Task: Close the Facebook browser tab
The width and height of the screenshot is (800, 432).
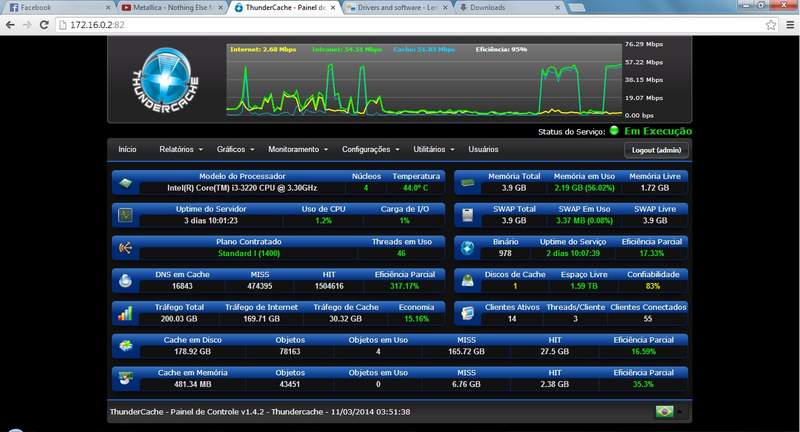Action: pos(108,8)
